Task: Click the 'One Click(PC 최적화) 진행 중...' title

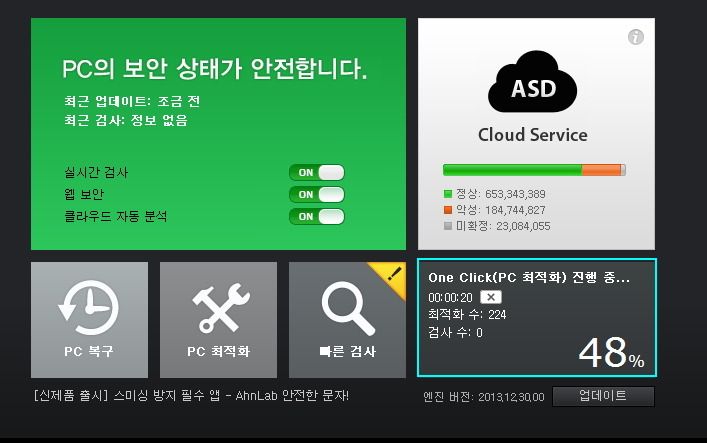Action: pyautogui.click(x=529, y=277)
